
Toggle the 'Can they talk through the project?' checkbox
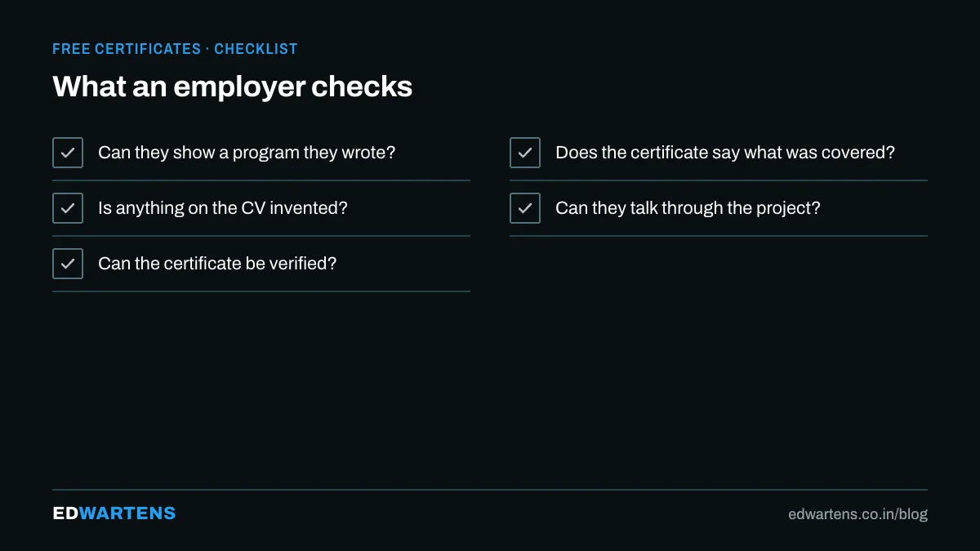pyautogui.click(x=525, y=208)
